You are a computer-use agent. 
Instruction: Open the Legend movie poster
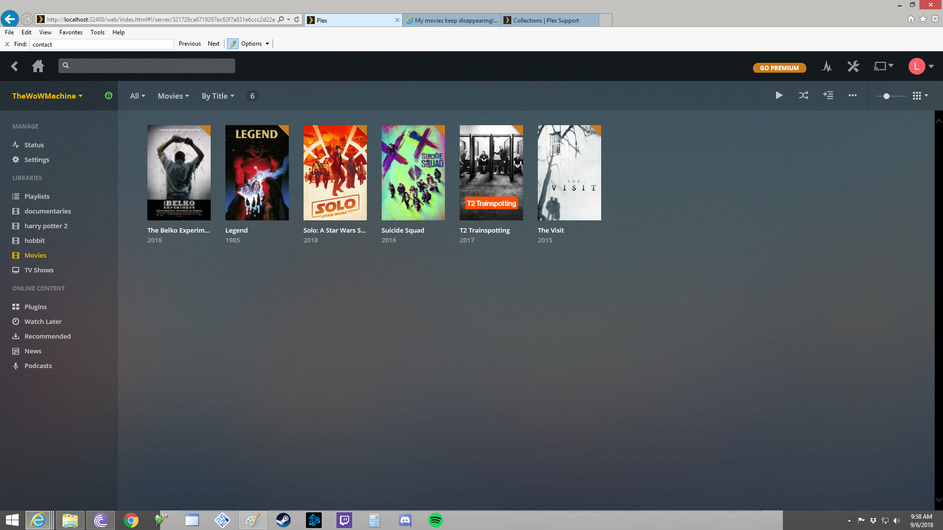257,173
